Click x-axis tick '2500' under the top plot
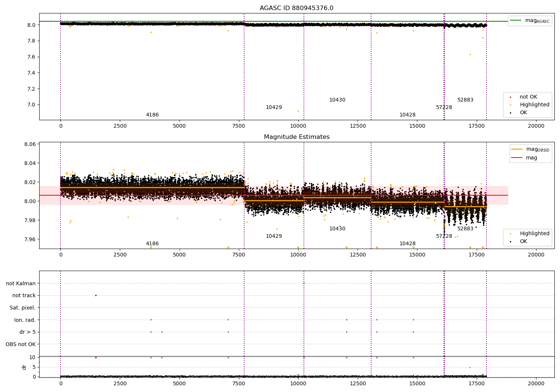 [120, 126]
